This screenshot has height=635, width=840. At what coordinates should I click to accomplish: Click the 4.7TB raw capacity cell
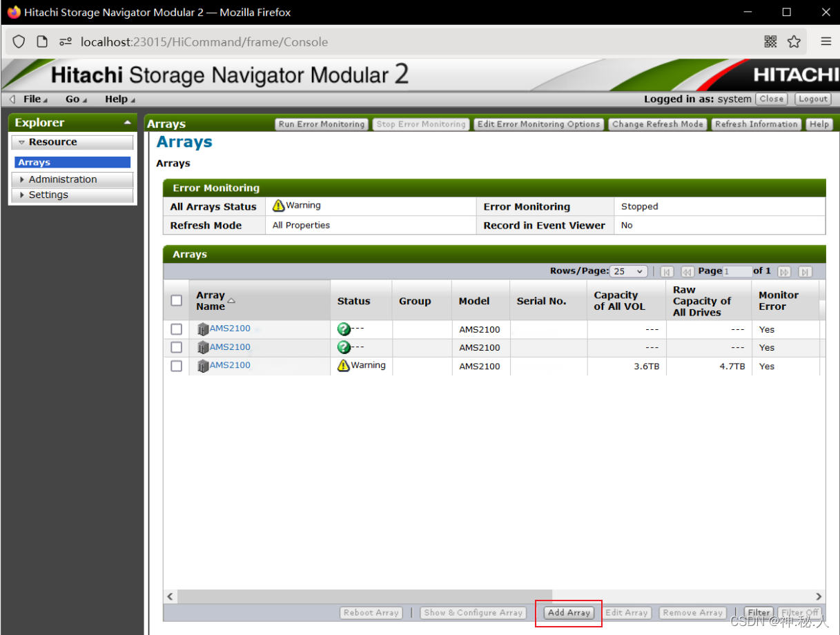pos(709,367)
